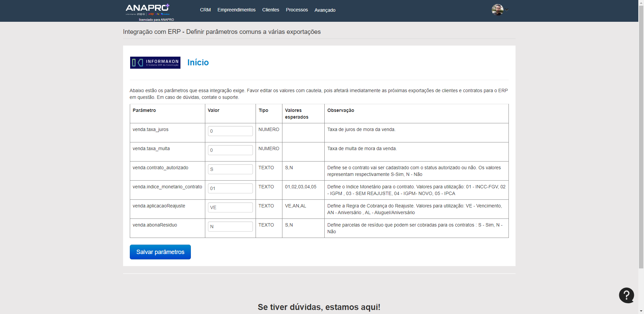The width and height of the screenshot is (644, 314).
Task: Open the CRM menu
Action: coord(205,10)
